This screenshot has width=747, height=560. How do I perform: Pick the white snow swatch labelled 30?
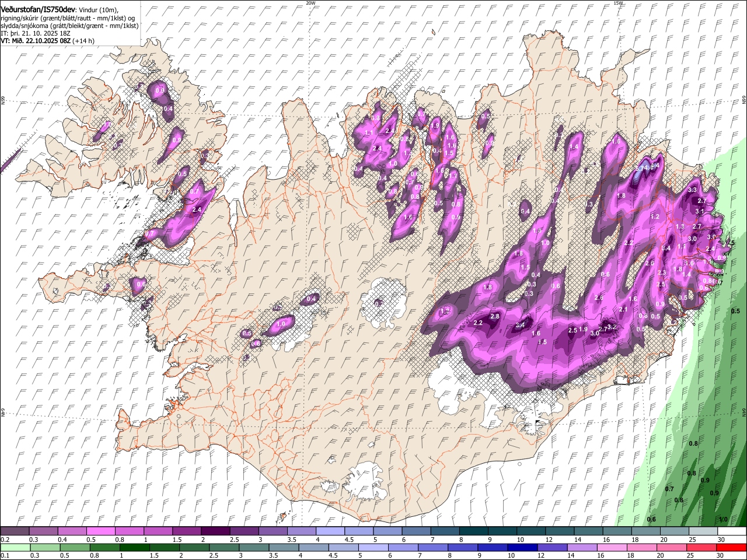pyautogui.click(x=731, y=531)
